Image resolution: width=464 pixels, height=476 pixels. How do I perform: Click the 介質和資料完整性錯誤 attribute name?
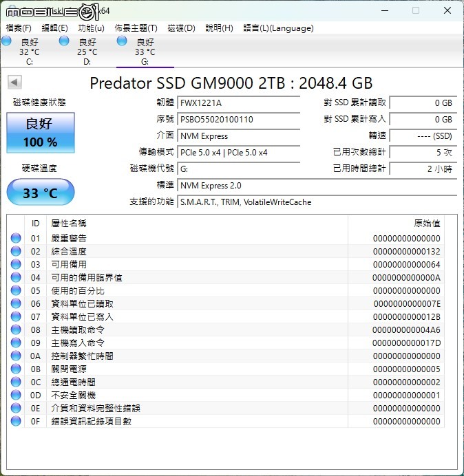click(x=96, y=408)
